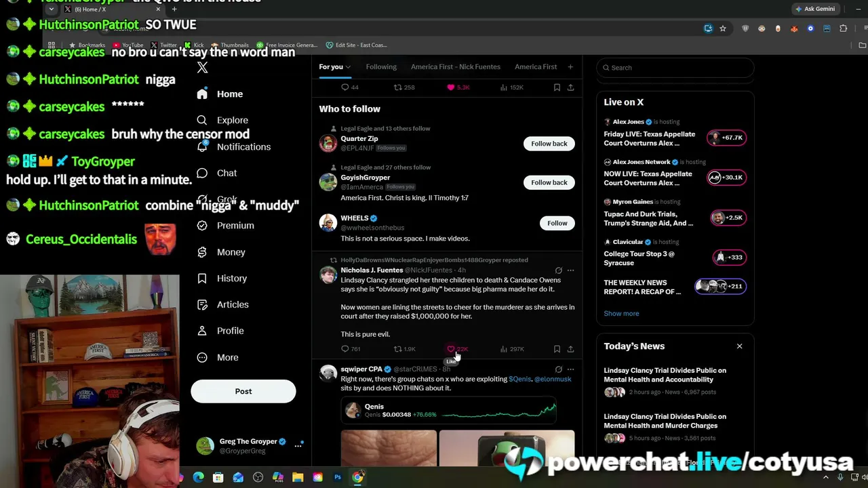
Task: Open the Qenis price chart card
Action: click(x=448, y=411)
